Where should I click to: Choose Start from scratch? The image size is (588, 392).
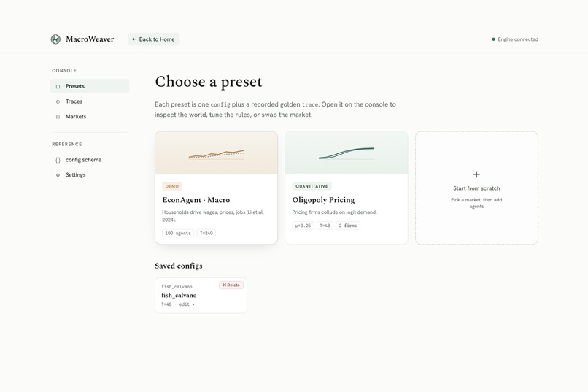[x=476, y=188]
